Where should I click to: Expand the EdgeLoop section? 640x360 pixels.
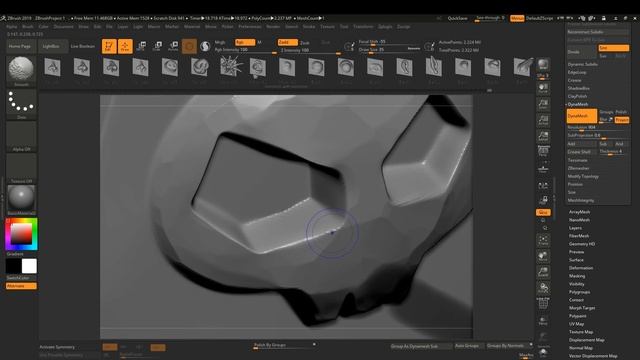pyautogui.click(x=577, y=72)
